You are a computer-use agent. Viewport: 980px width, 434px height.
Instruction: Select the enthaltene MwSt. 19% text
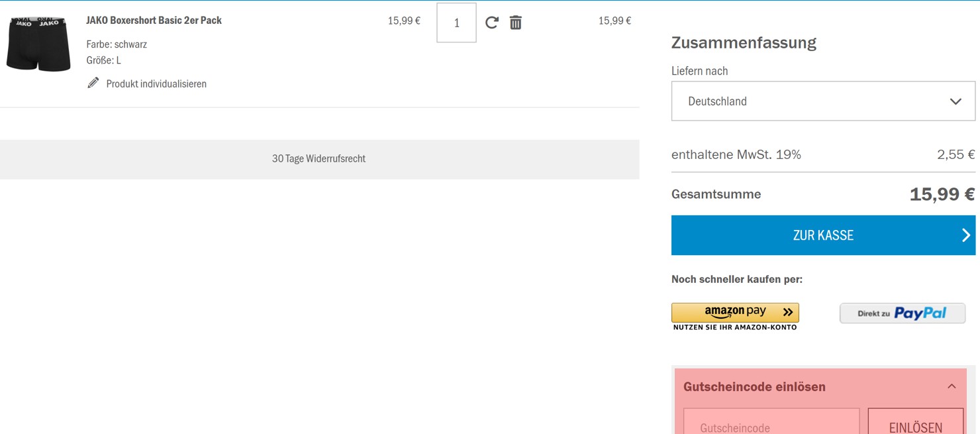pos(736,154)
